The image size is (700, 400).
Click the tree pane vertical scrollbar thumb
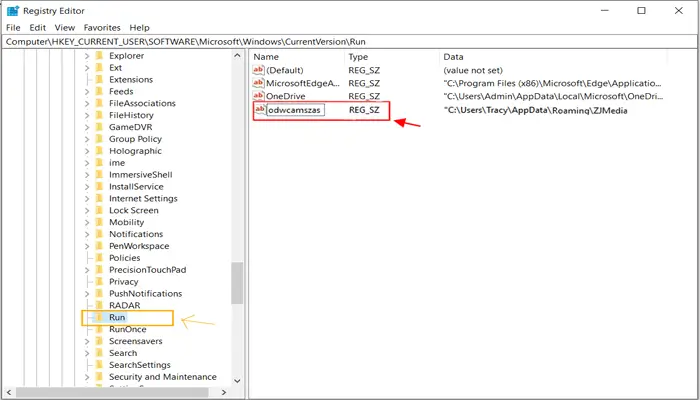coord(237,283)
